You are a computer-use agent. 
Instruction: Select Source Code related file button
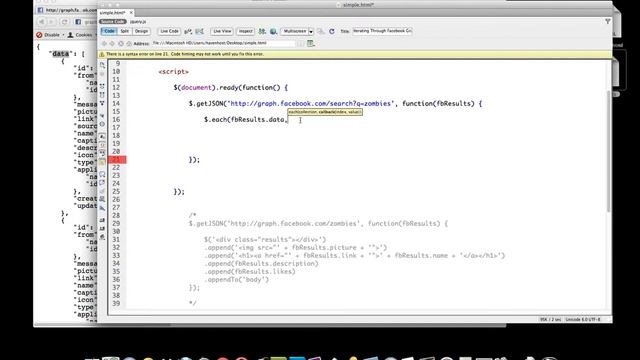click(x=113, y=22)
